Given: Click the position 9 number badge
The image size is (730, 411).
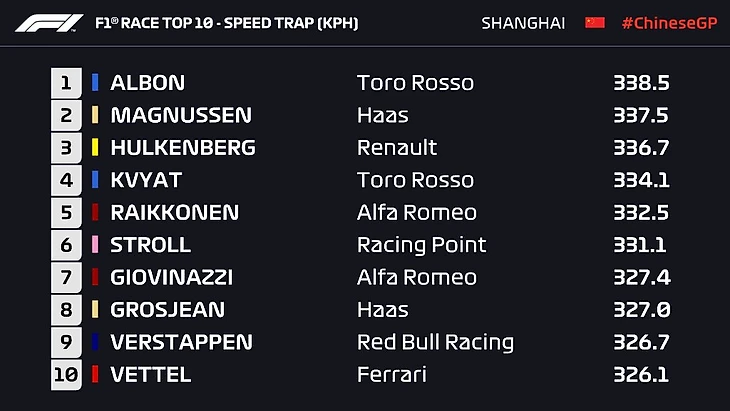Looking at the screenshot, I should click(66, 342).
